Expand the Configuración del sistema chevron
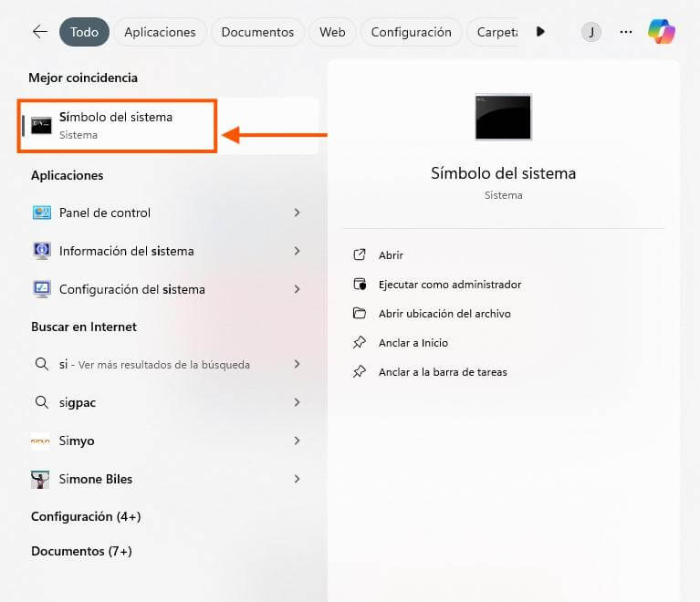 tap(297, 289)
